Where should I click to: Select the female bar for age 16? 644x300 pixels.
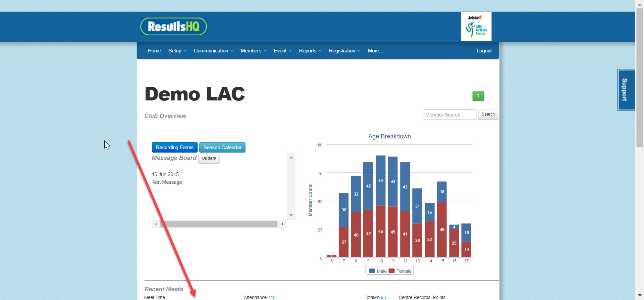[454, 243]
